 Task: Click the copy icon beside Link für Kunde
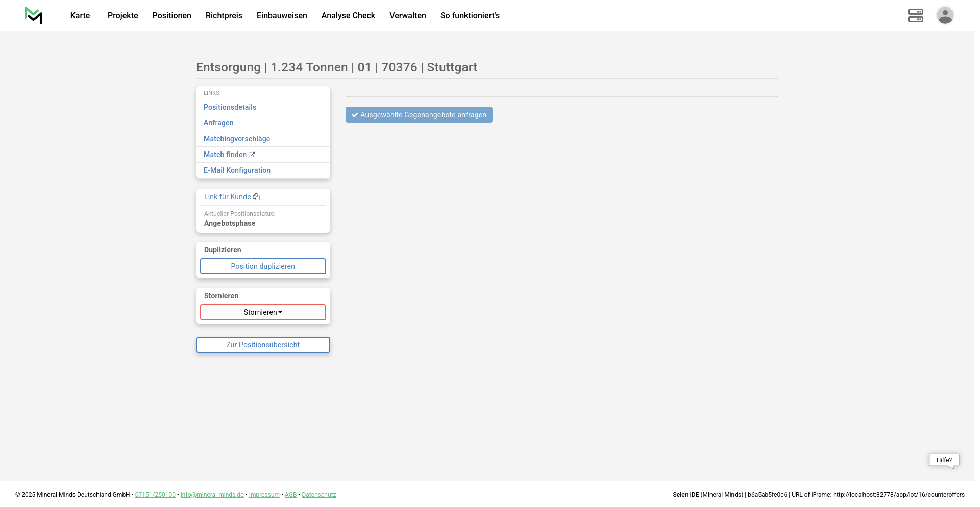coord(257,197)
